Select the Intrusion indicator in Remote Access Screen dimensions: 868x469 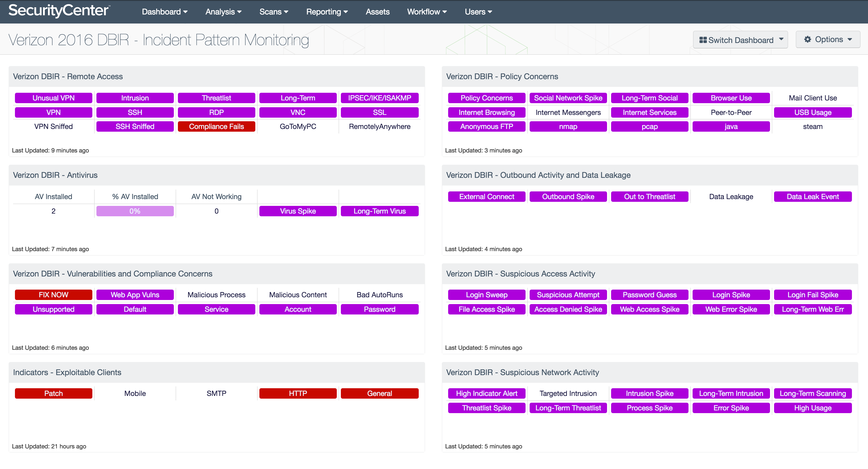(x=135, y=98)
